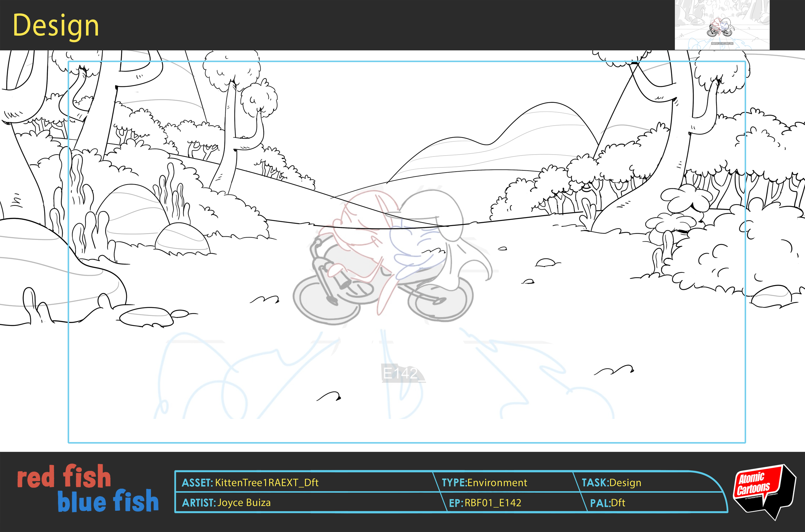Click the yellow Design title
This screenshot has width=805, height=532.
coord(56,26)
